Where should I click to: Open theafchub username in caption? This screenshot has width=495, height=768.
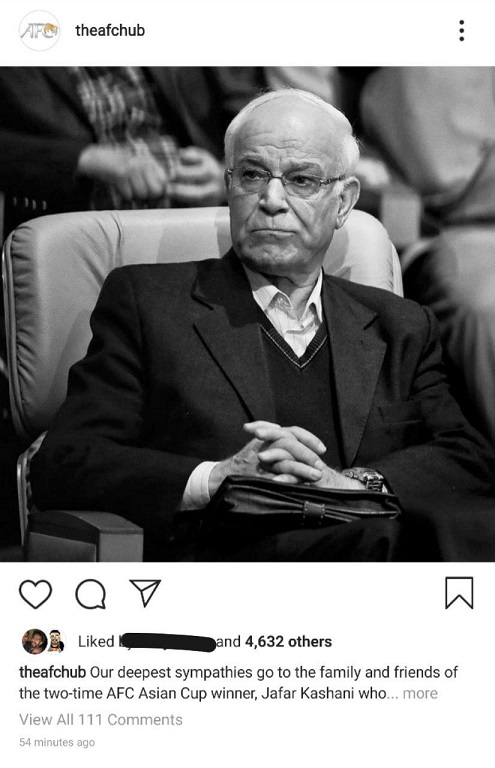click(53, 672)
